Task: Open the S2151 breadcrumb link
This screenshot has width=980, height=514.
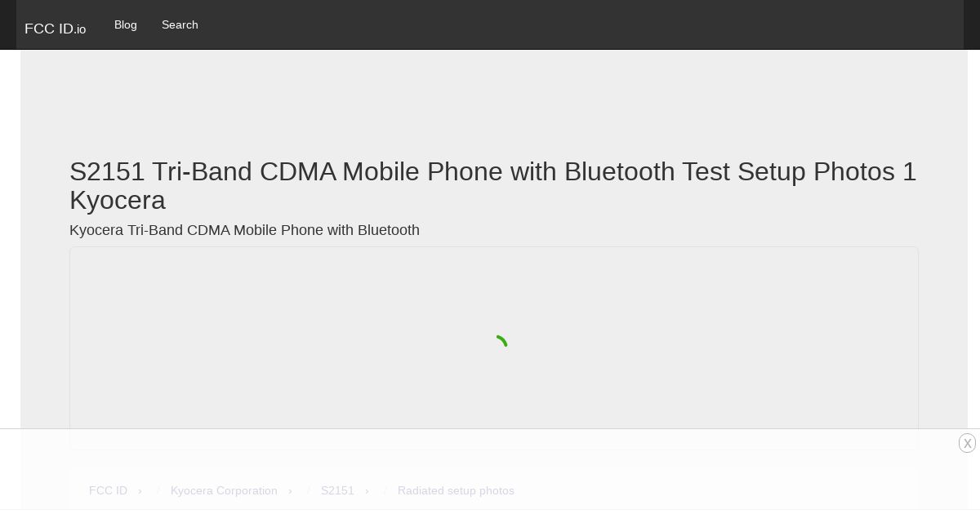Action: (337, 490)
